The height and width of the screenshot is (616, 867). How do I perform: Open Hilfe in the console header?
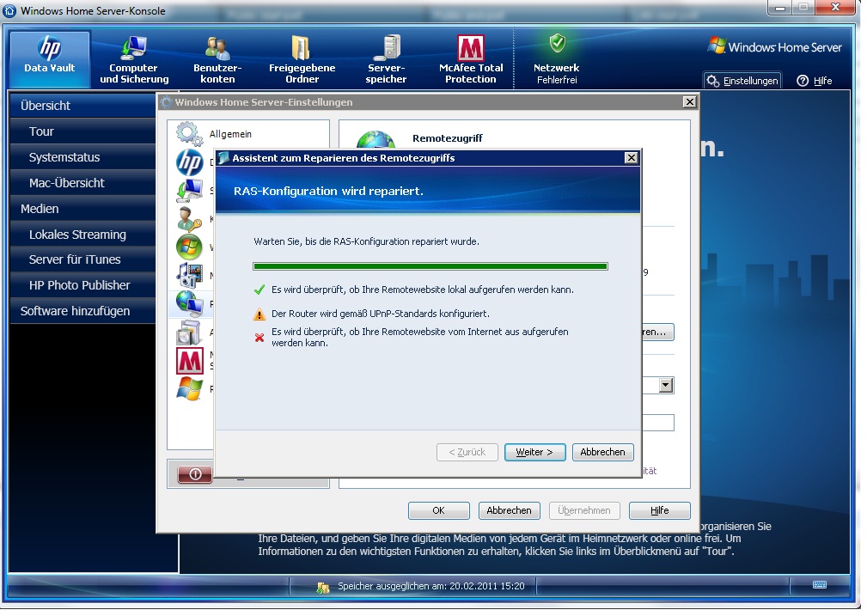pyautogui.click(x=815, y=81)
